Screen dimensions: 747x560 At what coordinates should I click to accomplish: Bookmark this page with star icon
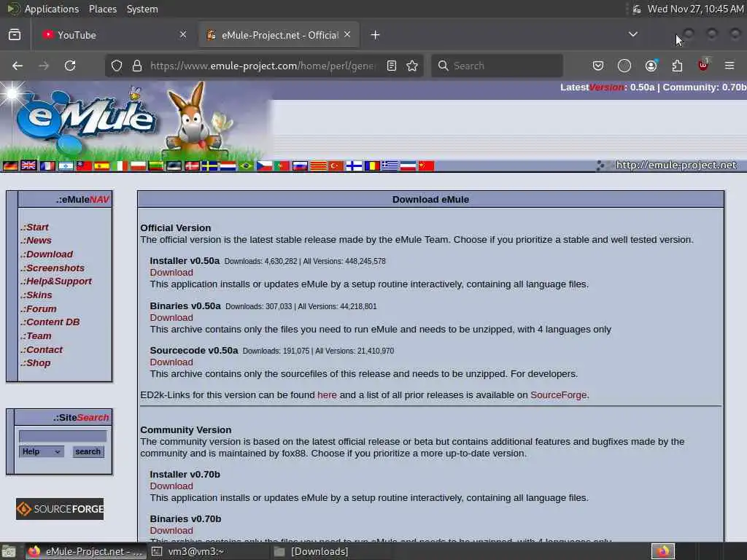(412, 66)
